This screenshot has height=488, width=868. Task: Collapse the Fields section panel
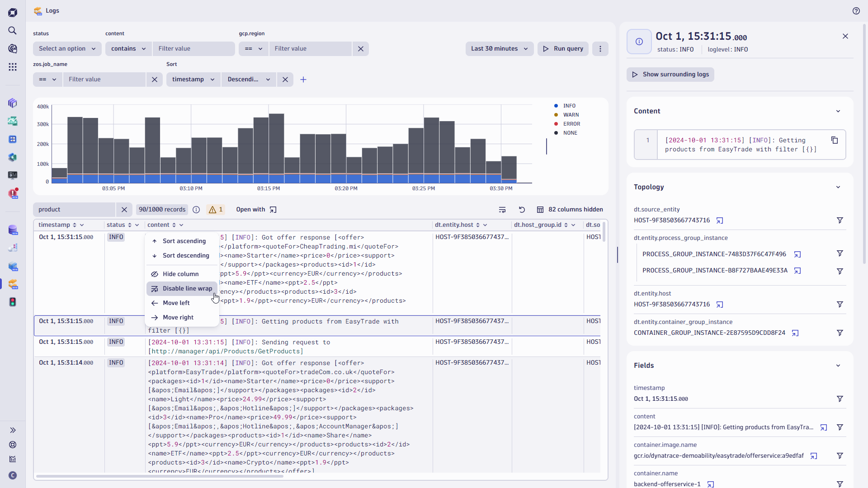(838, 365)
